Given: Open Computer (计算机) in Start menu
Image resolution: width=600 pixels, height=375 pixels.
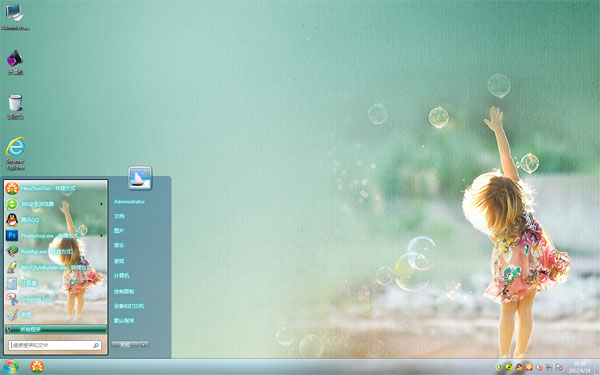Looking at the screenshot, I should (x=122, y=276).
